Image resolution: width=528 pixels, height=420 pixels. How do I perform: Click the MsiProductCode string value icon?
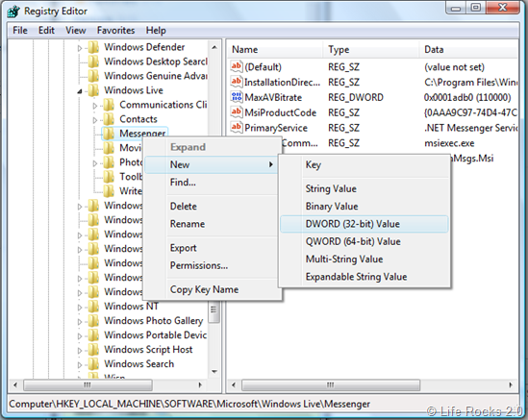coord(237,112)
